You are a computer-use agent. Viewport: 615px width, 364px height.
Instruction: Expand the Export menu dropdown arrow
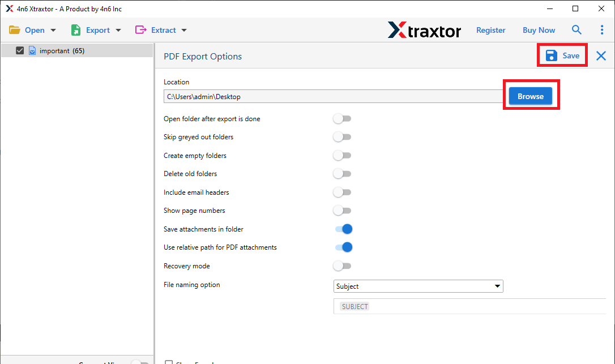pos(118,30)
